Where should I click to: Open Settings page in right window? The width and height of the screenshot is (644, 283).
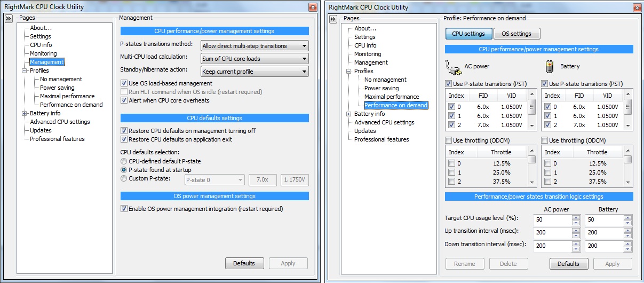pos(365,37)
